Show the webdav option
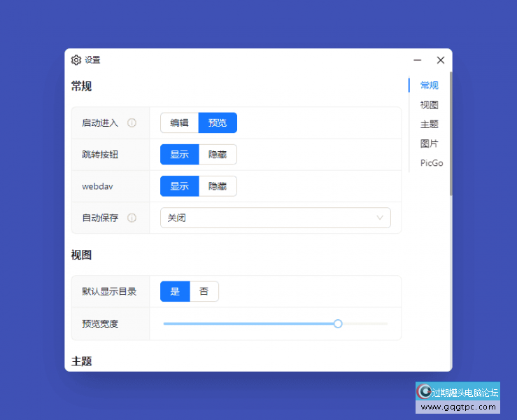 (x=179, y=186)
